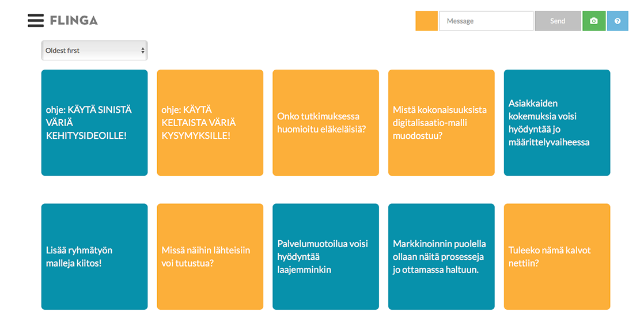Select the blue KÄYTÄ SINISTÄ VÄRIÄ card
Viewport: 644px width, 330px height.
coord(94,123)
